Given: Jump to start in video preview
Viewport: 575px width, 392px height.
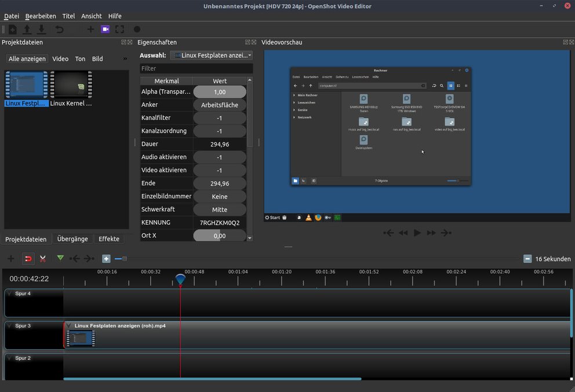Looking at the screenshot, I should 388,233.
